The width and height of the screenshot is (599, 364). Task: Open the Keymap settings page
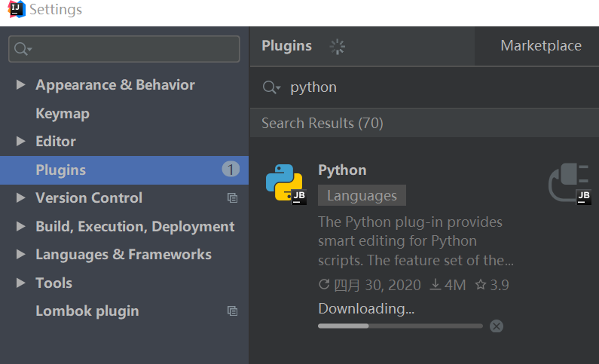[63, 114]
